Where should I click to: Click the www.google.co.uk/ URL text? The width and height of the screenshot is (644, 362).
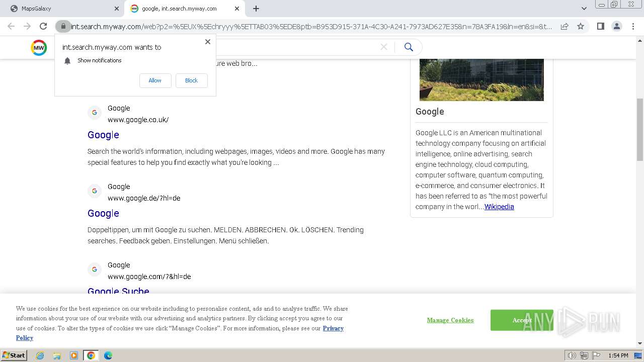click(x=138, y=120)
